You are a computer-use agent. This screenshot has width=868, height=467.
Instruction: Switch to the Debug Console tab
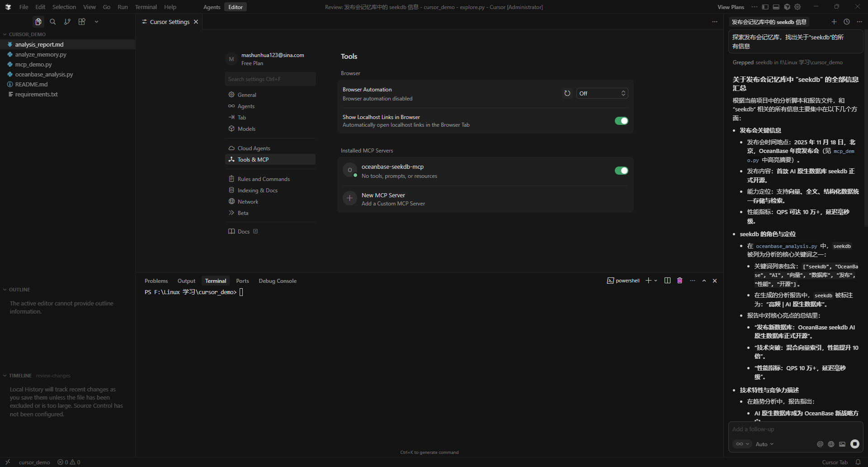[x=277, y=281]
